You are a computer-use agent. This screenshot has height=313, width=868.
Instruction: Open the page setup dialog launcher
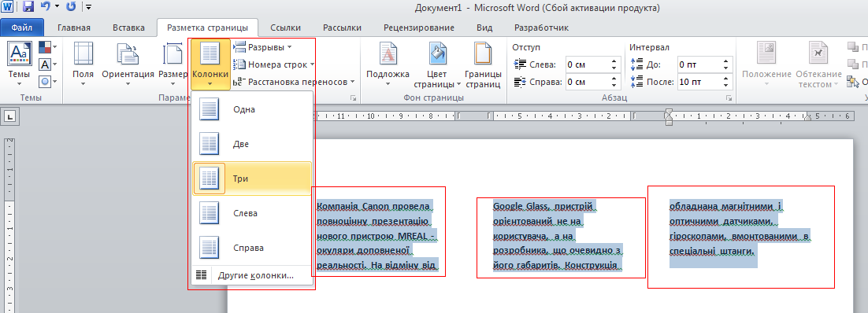[x=353, y=98]
